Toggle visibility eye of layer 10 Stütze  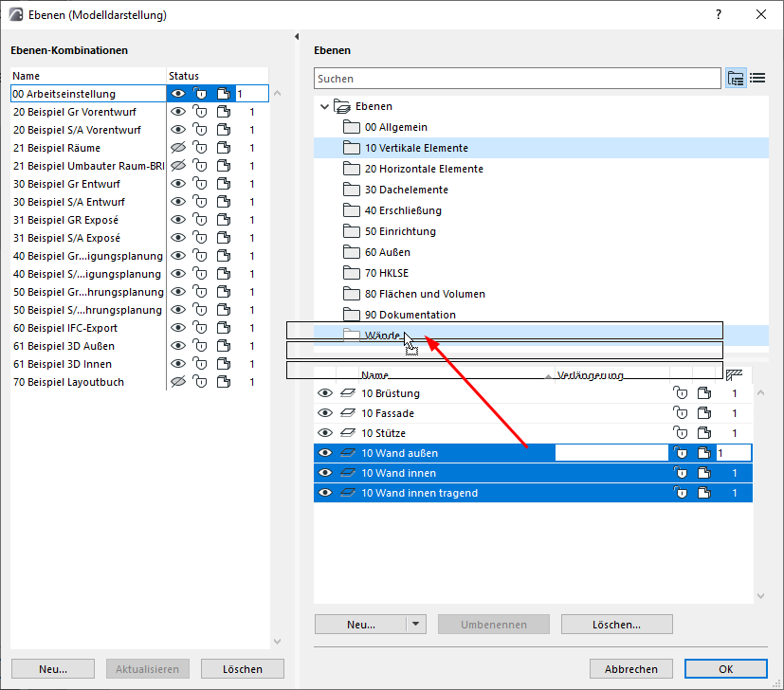(325, 433)
